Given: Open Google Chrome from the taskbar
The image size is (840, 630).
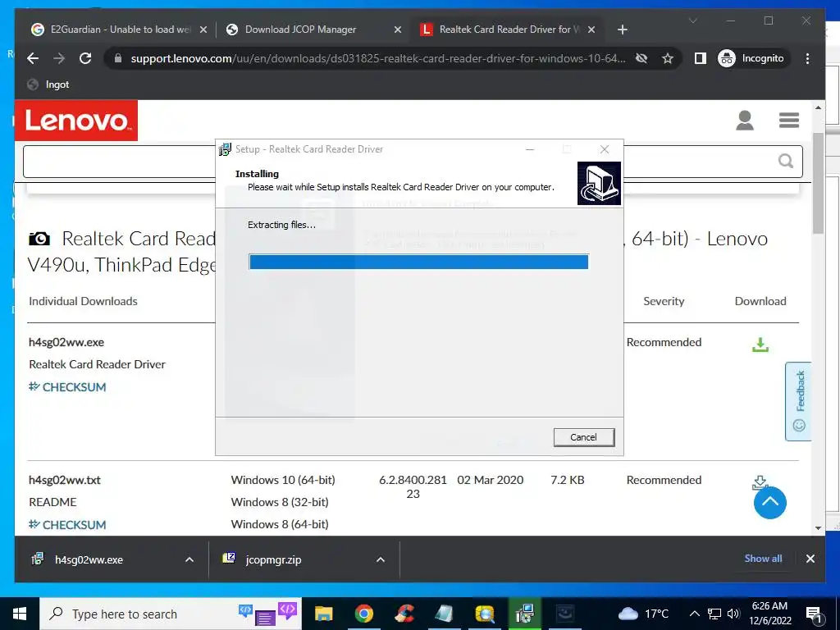Looking at the screenshot, I should click(363, 614).
